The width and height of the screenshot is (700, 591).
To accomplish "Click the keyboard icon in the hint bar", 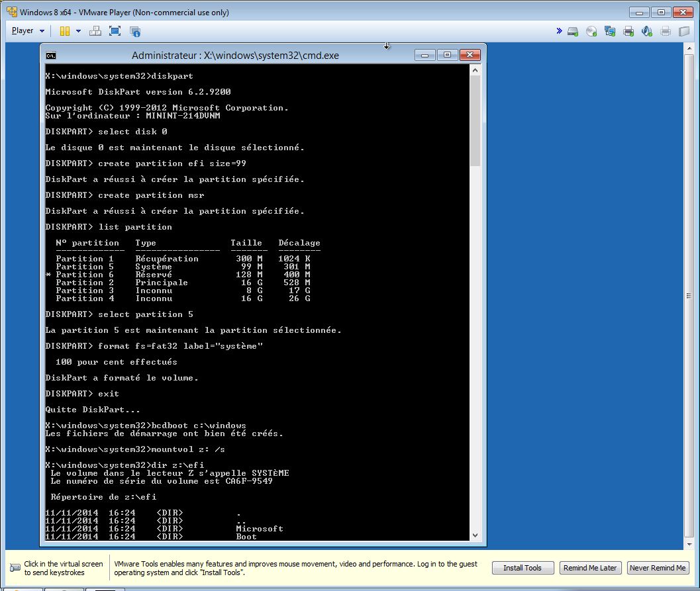I will 15,568.
